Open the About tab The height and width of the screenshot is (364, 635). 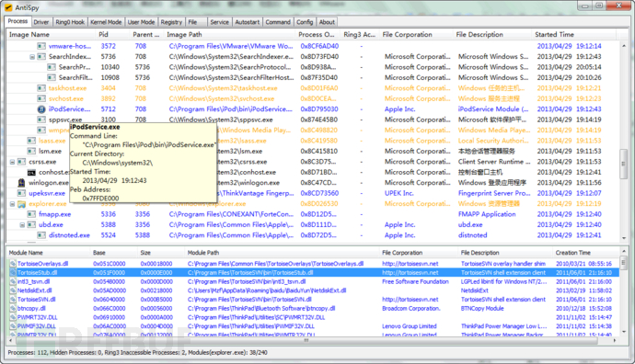(x=327, y=22)
